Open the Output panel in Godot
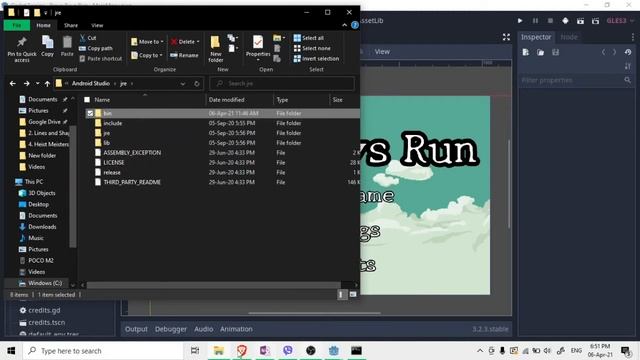The image size is (640, 360). 136,329
